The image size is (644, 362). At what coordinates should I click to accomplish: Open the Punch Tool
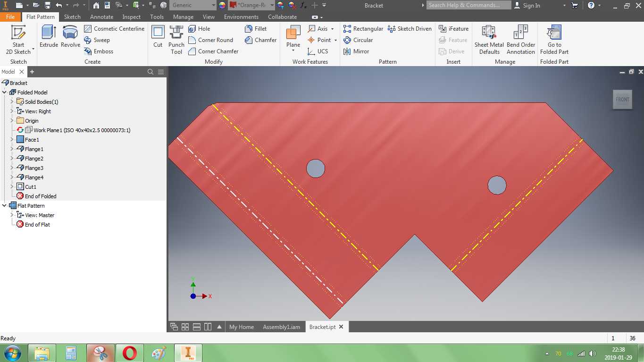click(x=176, y=40)
